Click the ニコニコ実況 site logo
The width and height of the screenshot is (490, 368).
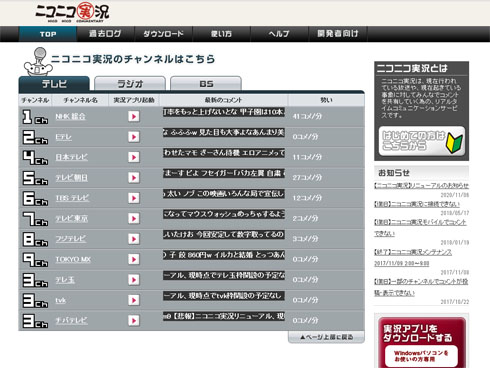point(72,12)
